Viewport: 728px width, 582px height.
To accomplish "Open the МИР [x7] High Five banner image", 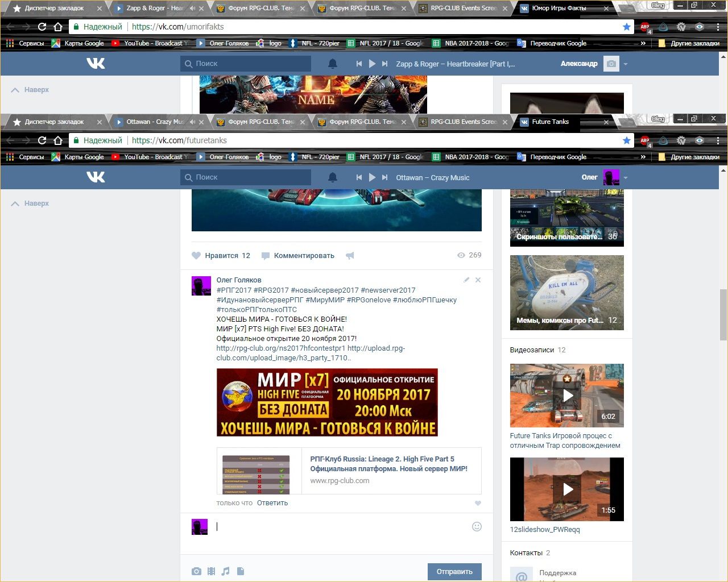I will 327,402.
